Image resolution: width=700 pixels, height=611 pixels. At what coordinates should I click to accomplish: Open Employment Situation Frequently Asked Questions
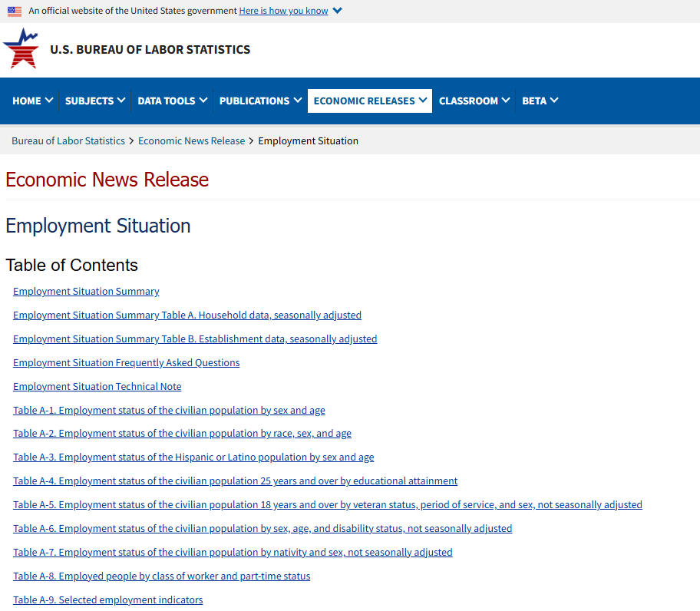(127, 363)
